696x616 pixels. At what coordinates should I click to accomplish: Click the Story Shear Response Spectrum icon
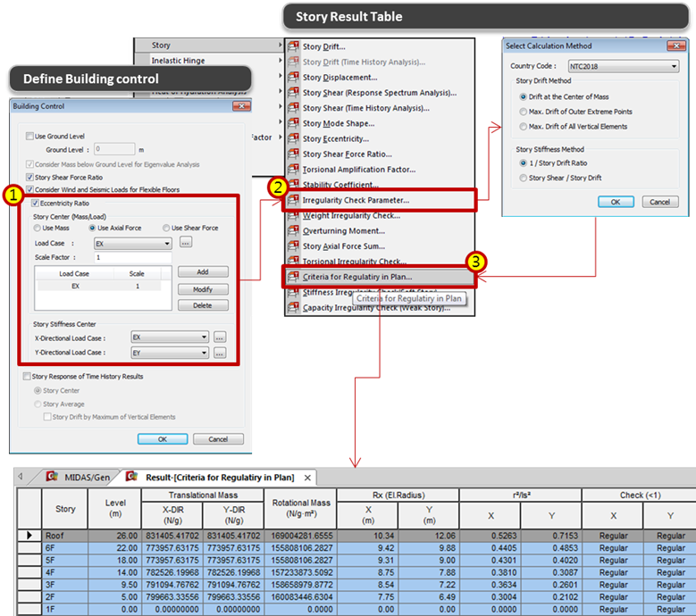(293, 92)
